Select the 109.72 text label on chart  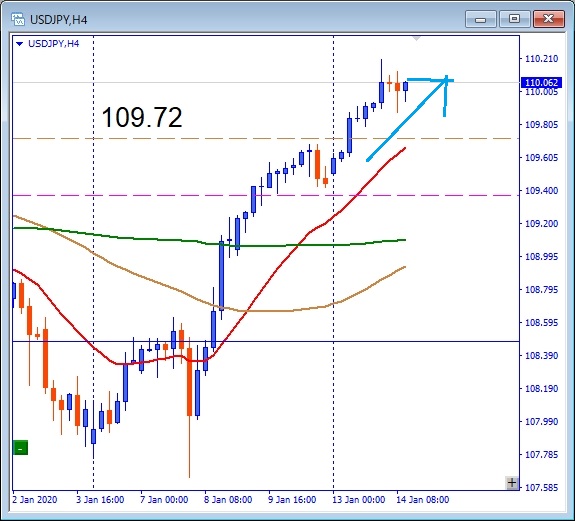coord(142,118)
